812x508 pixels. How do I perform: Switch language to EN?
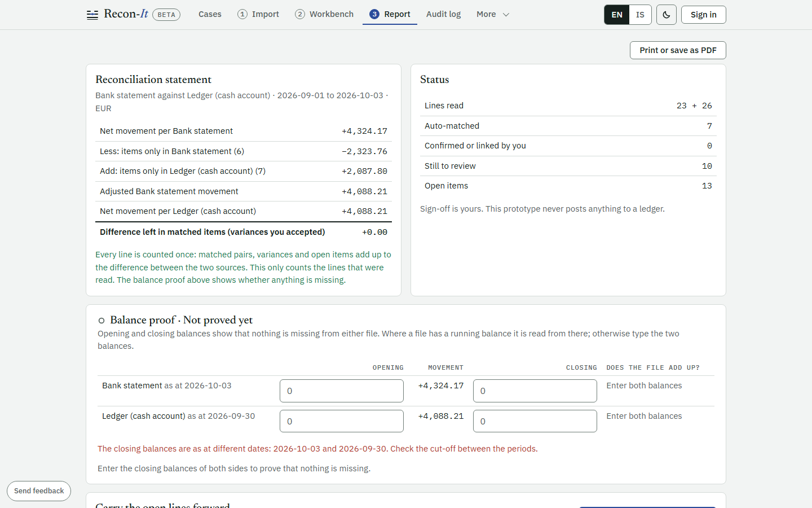coord(617,15)
